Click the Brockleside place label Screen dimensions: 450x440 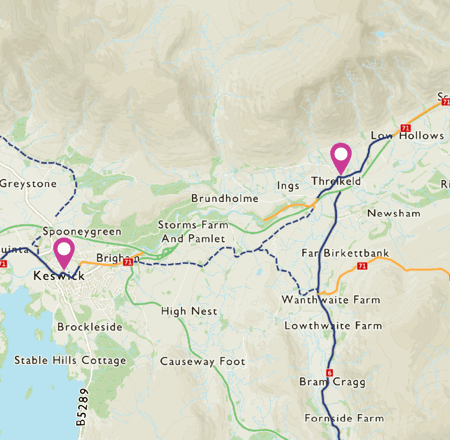pos(90,327)
